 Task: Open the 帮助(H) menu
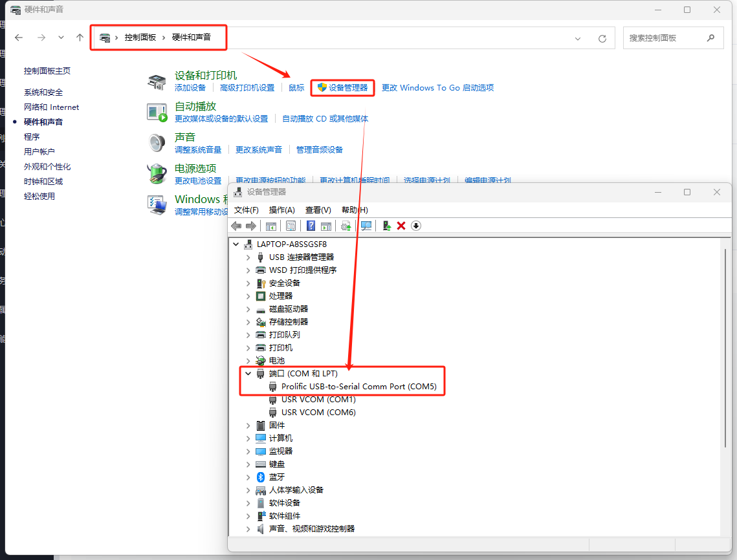coord(355,210)
